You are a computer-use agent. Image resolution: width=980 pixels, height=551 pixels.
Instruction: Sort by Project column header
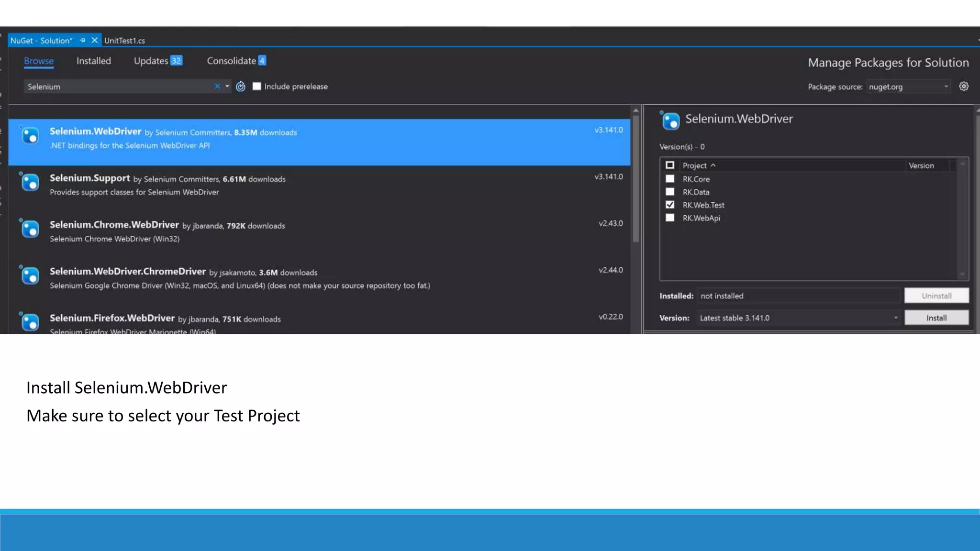(699, 165)
